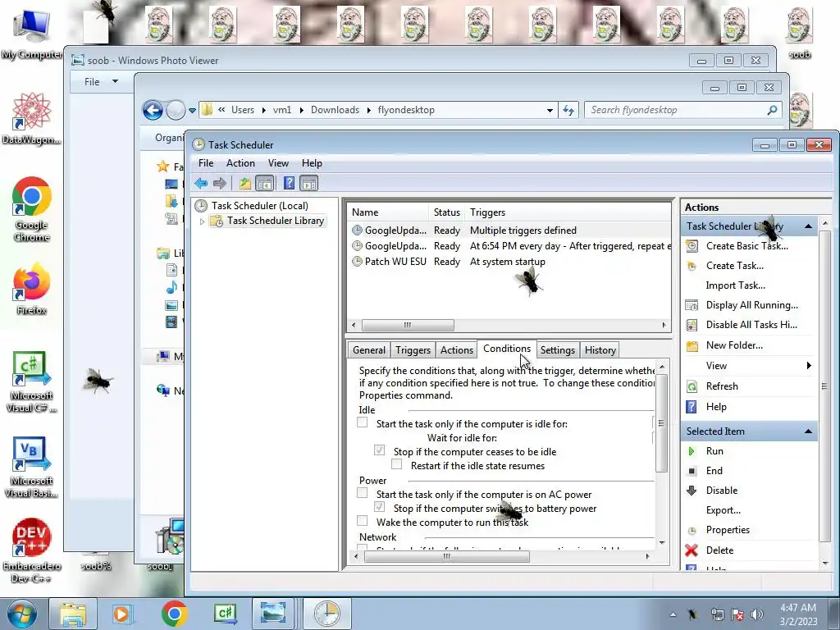
Task: Enable Start task only on AC power
Action: pyautogui.click(x=363, y=493)
